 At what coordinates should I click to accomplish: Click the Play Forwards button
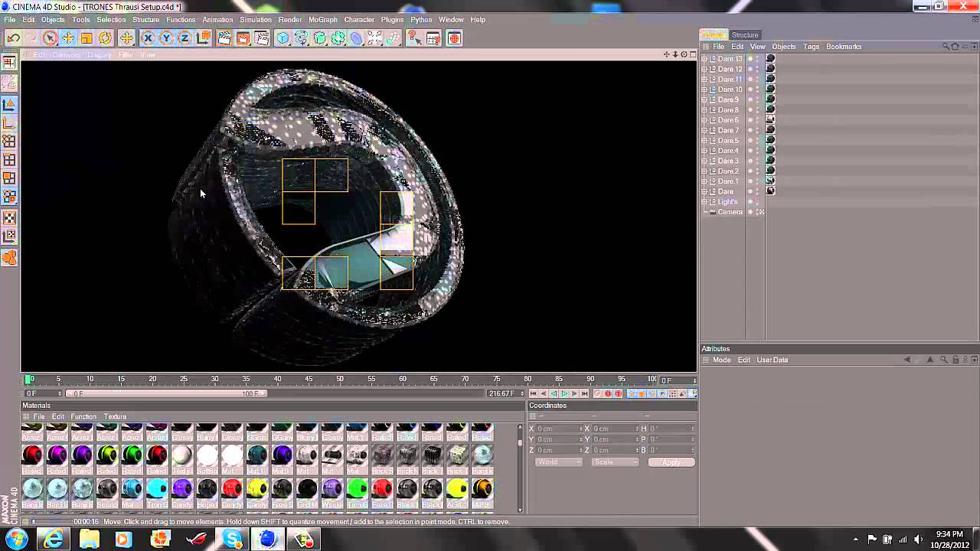[x=564, y=393]
